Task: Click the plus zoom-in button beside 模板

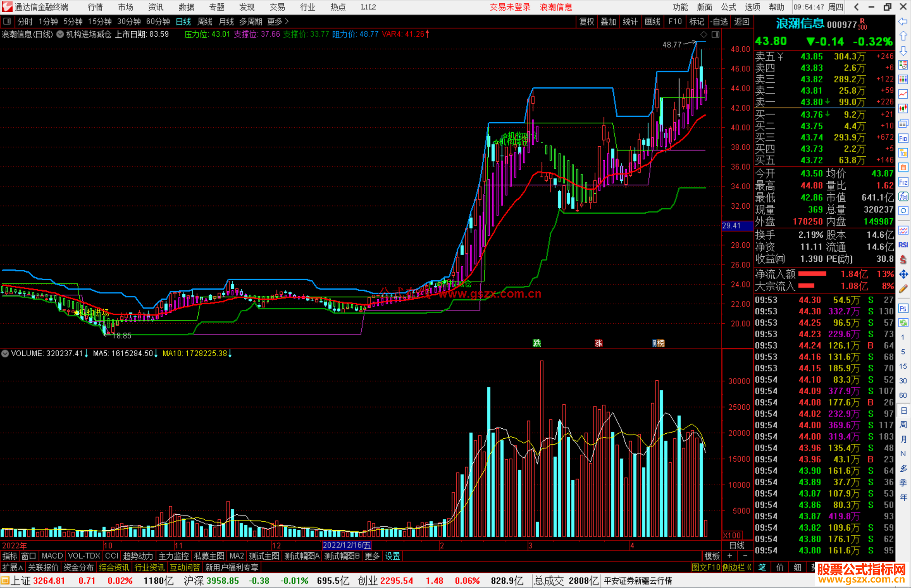Action: [x=730, y=556]
